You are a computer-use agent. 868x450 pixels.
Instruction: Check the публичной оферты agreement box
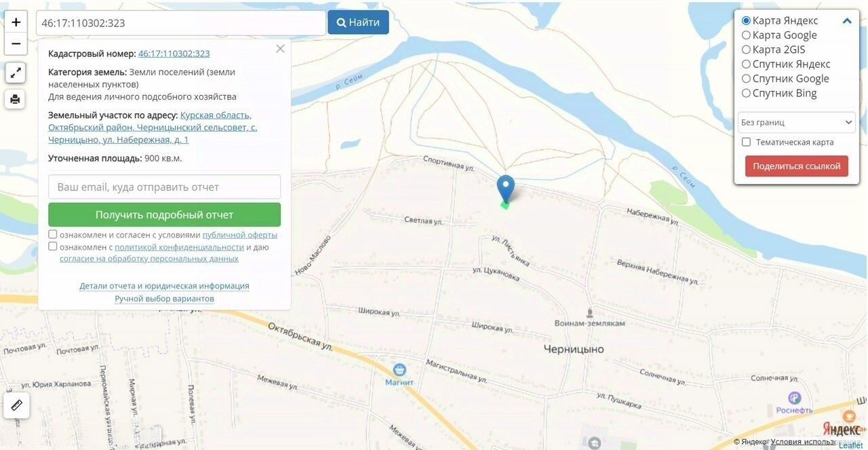click(53, 234)
